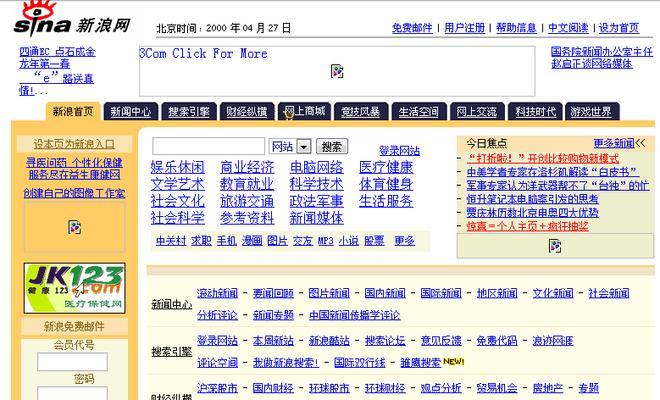Viewport: 660px width, 400px height.
Task: Click the 用户注册 link
Action: [465, 28]
